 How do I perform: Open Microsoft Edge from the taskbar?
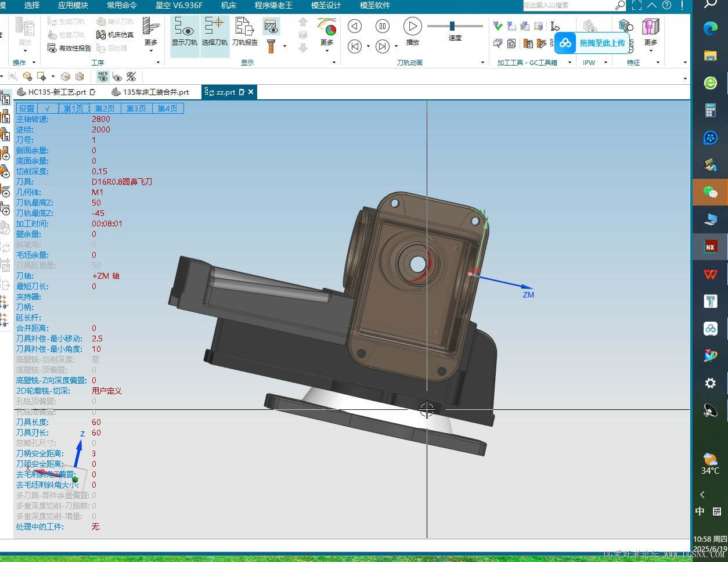(x=711, y=28)
